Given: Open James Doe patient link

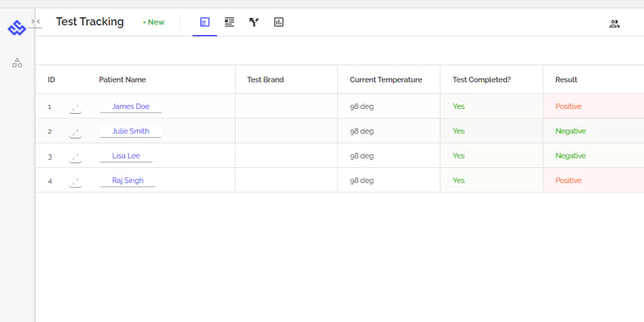Looking at the screenshot, I should click(x=131, y=106).
